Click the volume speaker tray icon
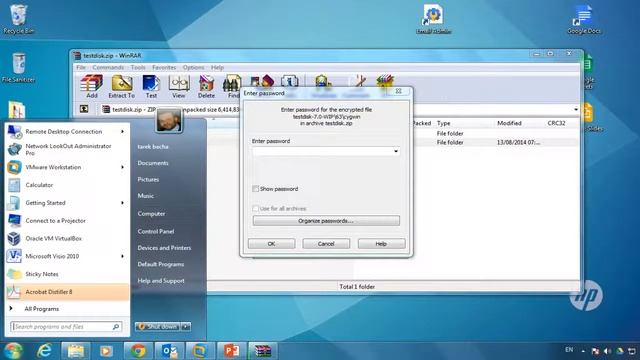 pos(607,351)
